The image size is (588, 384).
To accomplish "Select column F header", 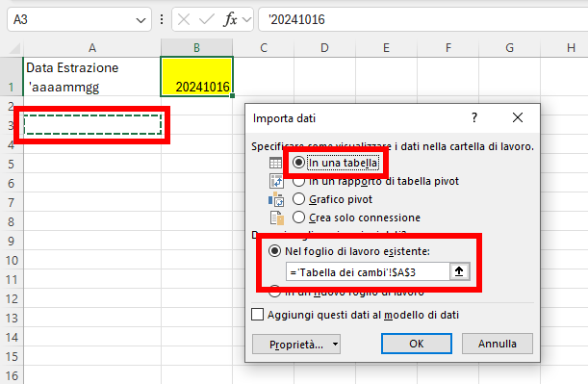I will coord(448,48).
